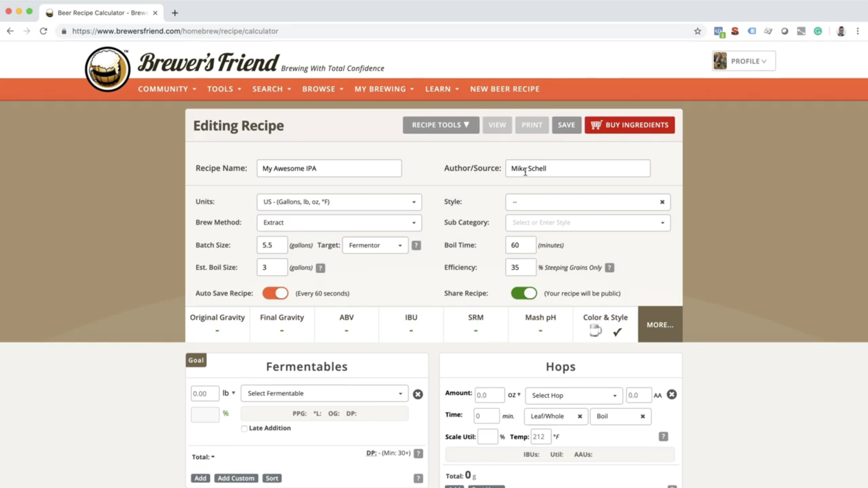Clear the Boil hop use selection

click(x=642, y=416)
